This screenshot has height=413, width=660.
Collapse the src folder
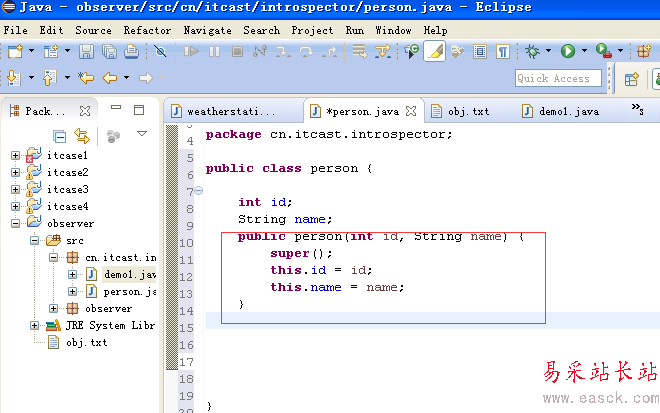pyautogui.click(x=35, y=241)
